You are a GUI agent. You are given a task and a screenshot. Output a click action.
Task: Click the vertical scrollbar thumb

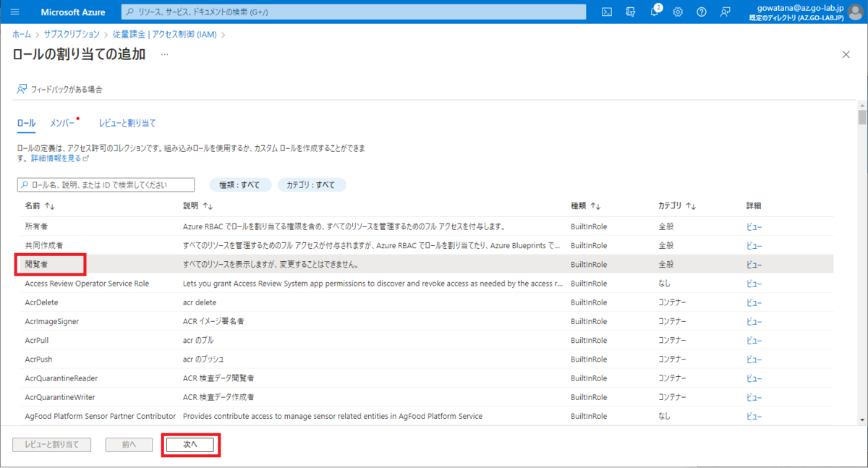click(x=861, y=118)
